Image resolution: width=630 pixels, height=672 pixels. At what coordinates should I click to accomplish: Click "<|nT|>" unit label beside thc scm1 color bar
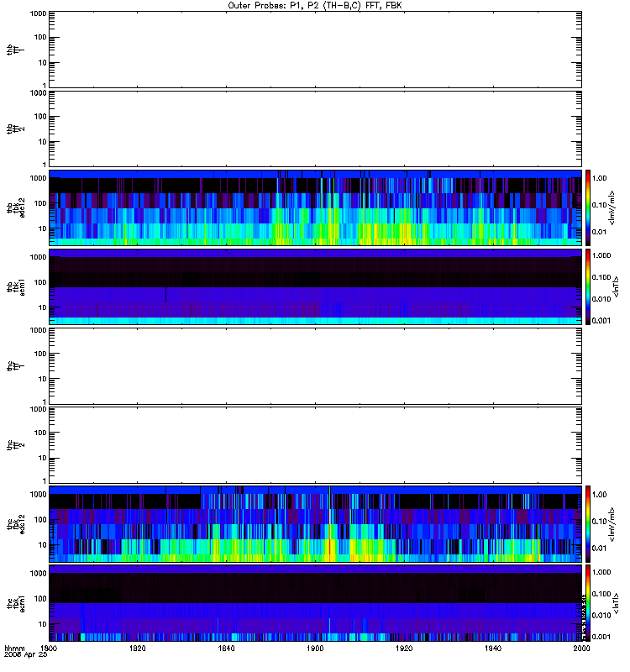(x=617, y=603)
